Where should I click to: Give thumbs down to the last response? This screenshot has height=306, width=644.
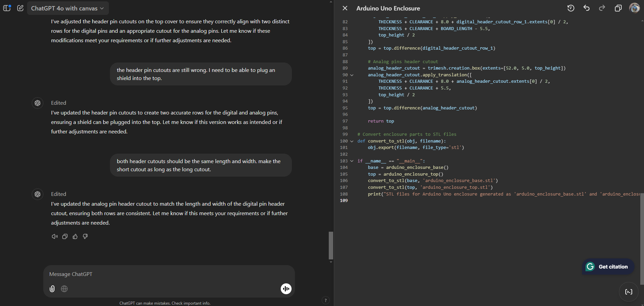[x=85, y=236]
